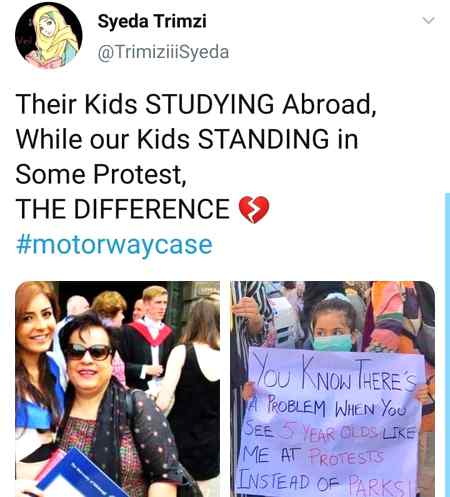Open the hijab cartoon profile avatar
Screen dimensions: 450x497
pyautogui.click(x=49, y=36)
